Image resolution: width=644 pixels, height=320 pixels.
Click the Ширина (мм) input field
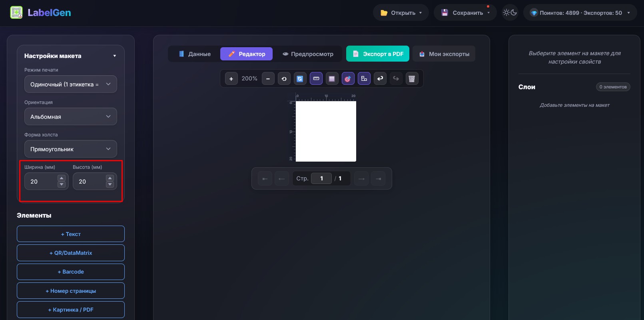(46, 181)
